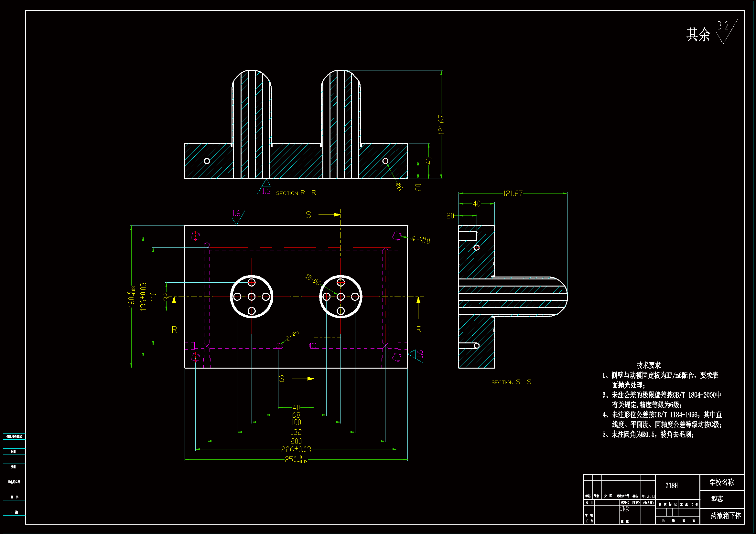Viewport: 756px width, 534px height.
Task: Click the 其余 text near roughness symbol
Action: [x=698, y=35]
